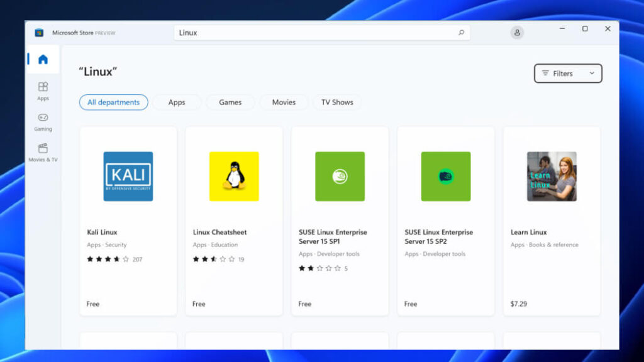The image size is (644, 362).
Task: Open SUSE Linux Enterprise Server 15 SP1 icon
Action: click(340, 177)
